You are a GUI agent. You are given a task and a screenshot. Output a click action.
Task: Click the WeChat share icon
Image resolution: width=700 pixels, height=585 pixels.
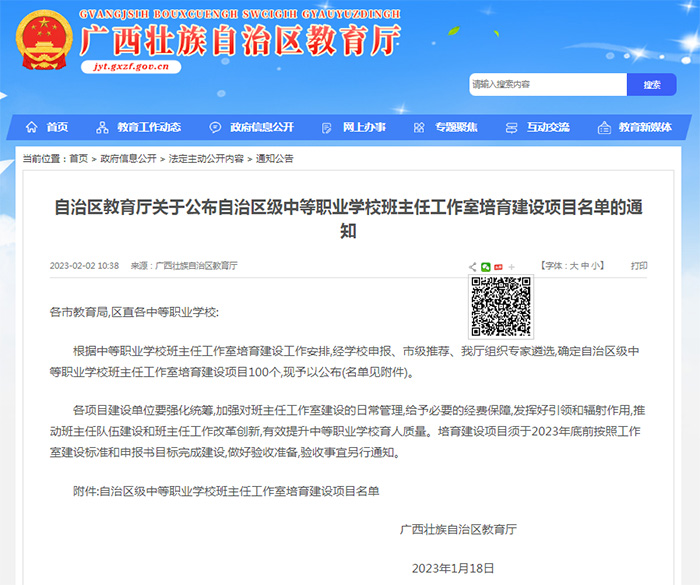click(x=486, y=267)
